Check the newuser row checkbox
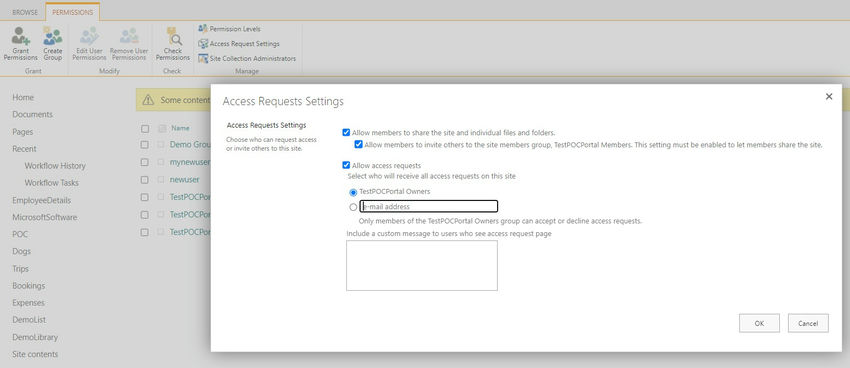This screenshot has height=368, width=850. click(145, 179)
